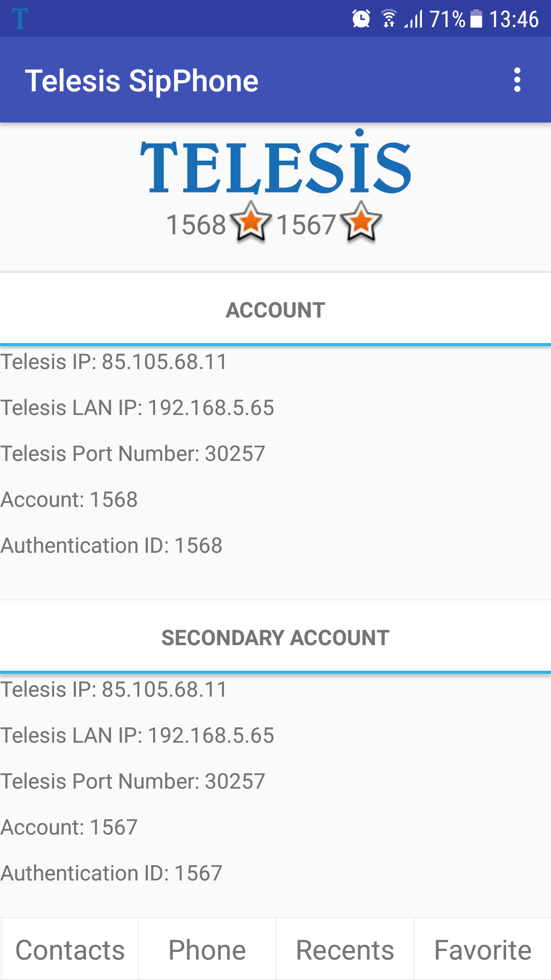Tap the star icon next to 1568

[x=251, y=222]
